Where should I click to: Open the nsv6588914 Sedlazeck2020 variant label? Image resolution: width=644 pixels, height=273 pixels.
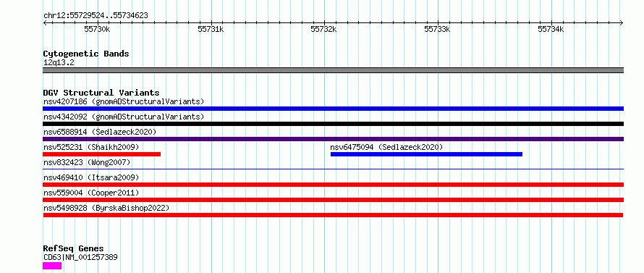(x=100, y=132)
